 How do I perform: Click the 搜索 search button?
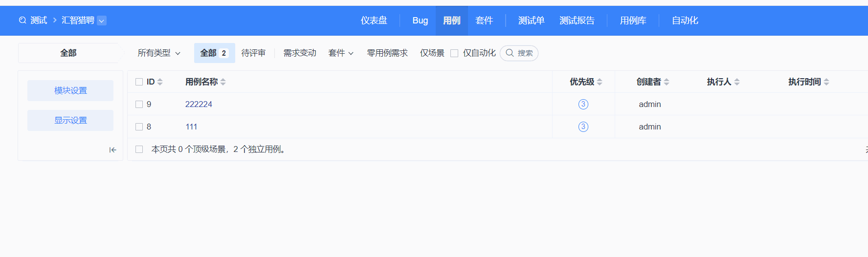pos(519,53)
